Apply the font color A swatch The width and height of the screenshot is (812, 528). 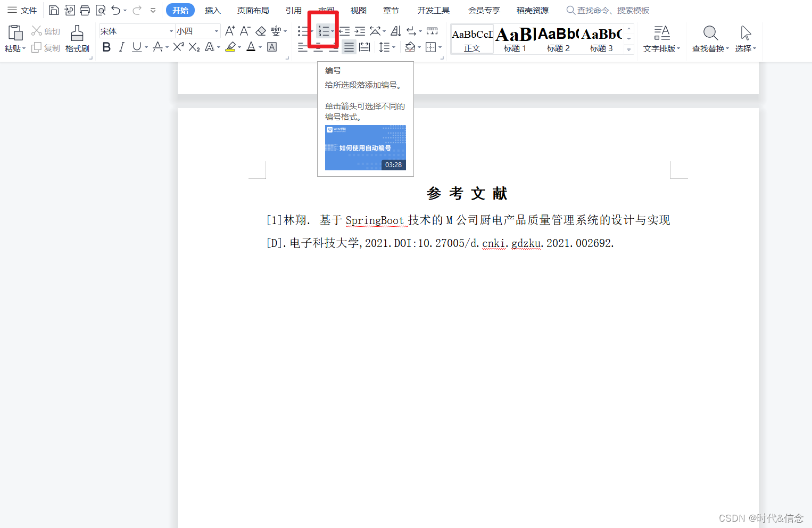251,47
